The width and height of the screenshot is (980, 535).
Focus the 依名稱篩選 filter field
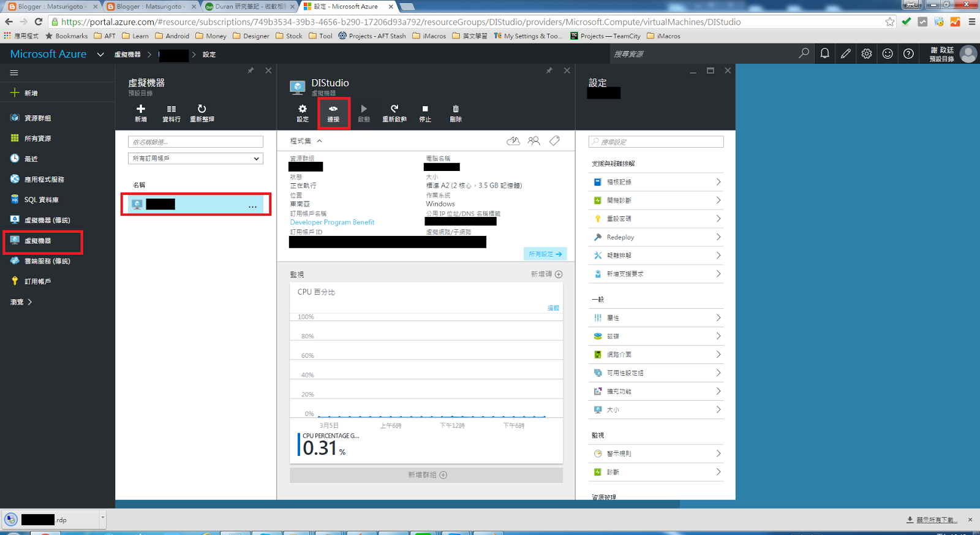pyautogui.click(x=195, y=142)
